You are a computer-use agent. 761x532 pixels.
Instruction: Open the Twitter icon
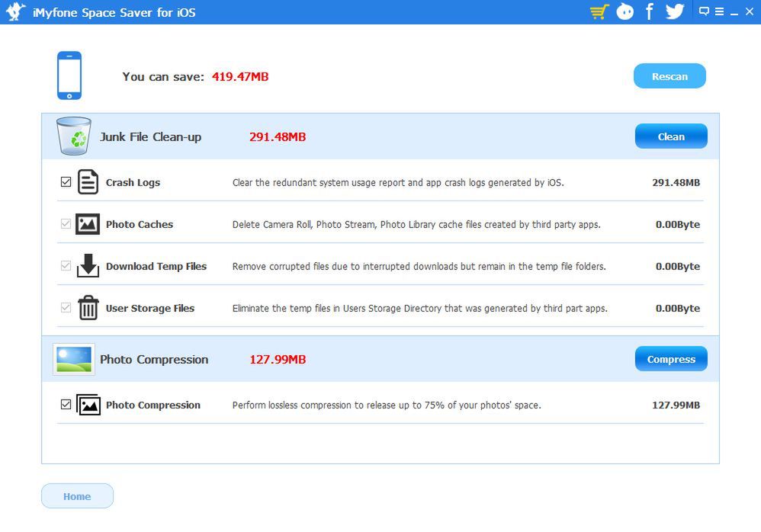674,11
